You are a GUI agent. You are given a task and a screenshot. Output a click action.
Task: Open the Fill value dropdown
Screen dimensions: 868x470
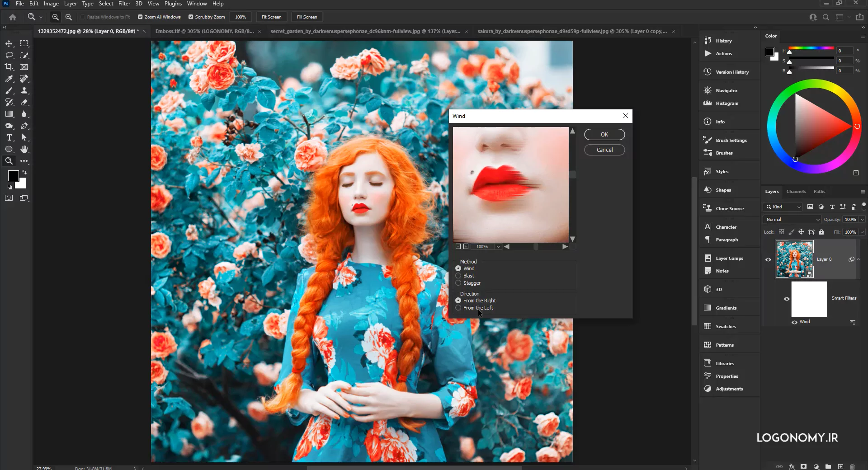(862, 232)
